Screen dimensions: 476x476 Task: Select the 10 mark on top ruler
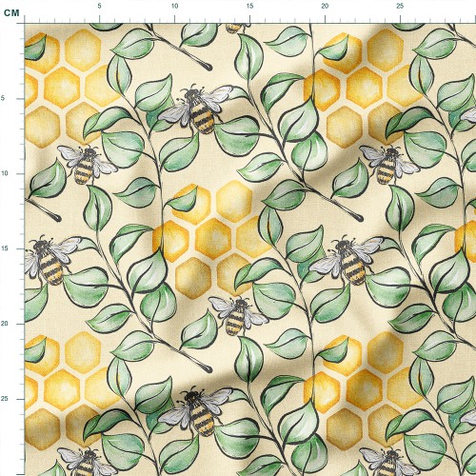(x=174, y=6)
